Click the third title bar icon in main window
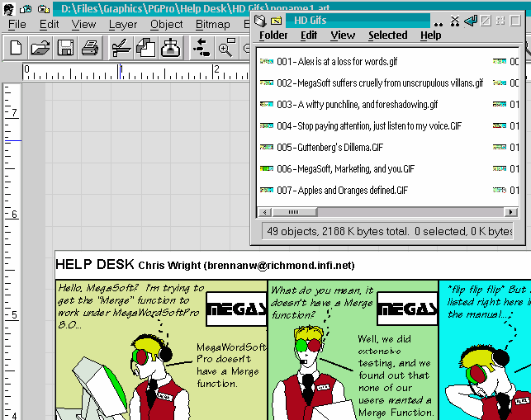Viewport: 531px width, 420px height. 43,9
